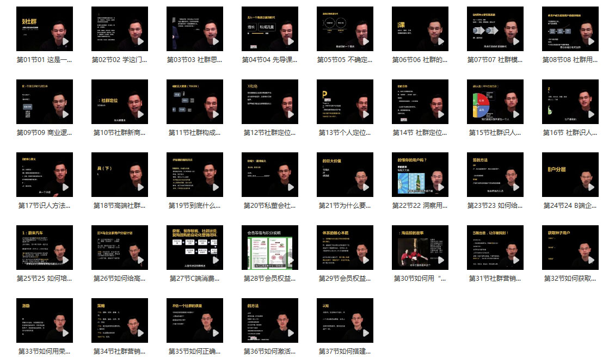This screenshot has height=364, width=615.
Task: Select the file name label 第09节09 商业逻
Action: [45, 133]
